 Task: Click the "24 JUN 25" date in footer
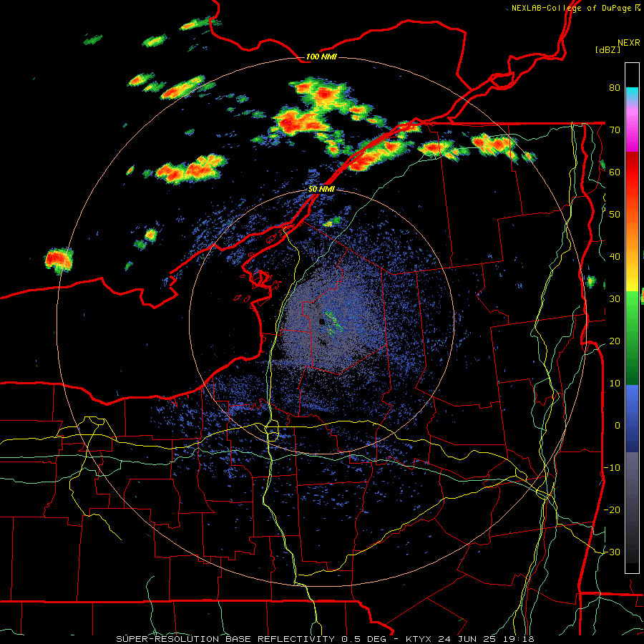(468, 639)
